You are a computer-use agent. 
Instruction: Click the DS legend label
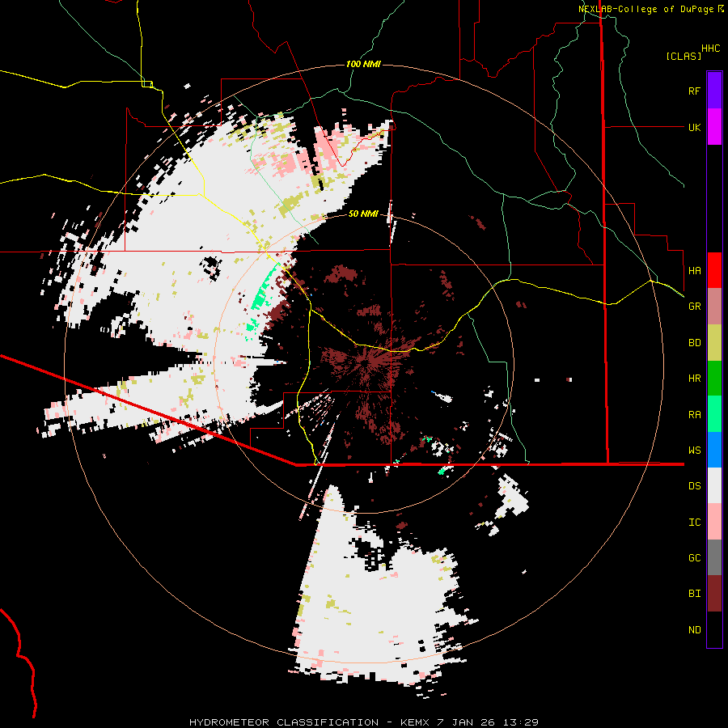tap(694, 485)
